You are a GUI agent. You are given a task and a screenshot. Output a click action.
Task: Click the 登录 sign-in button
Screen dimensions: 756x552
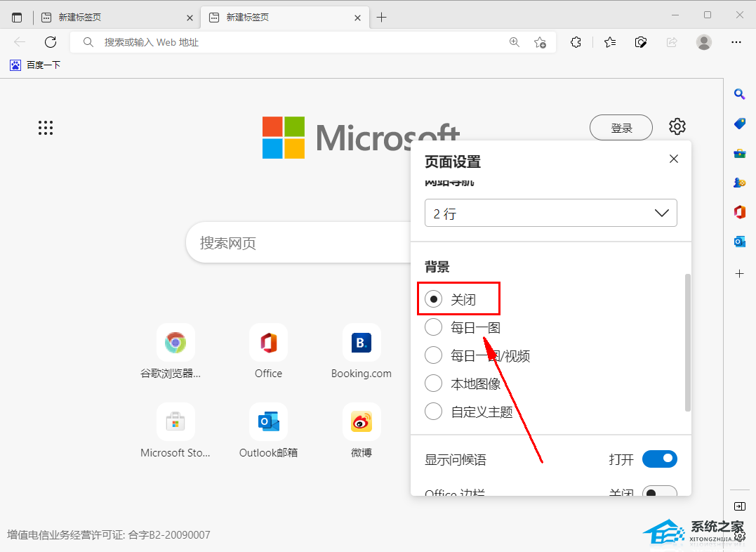(x=621, y=128)
